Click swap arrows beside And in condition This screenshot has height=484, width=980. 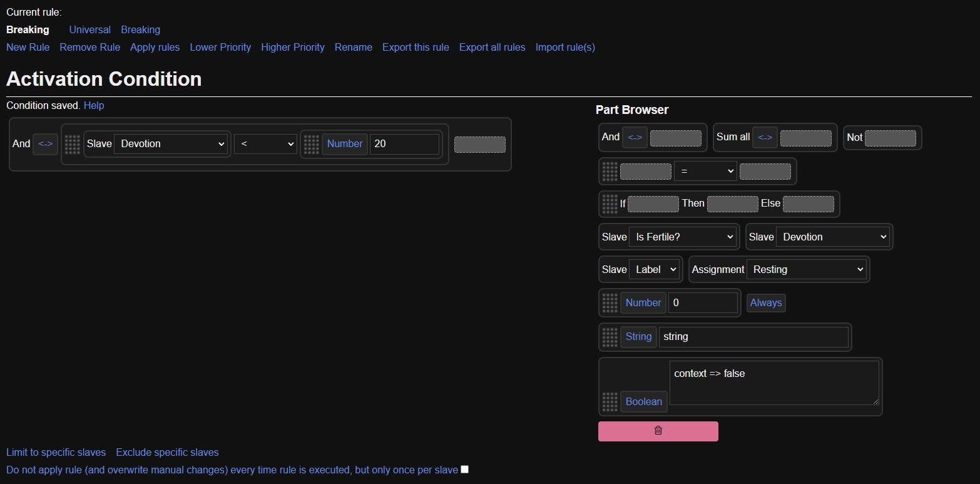pyautogui.click(x=45, y=143)
